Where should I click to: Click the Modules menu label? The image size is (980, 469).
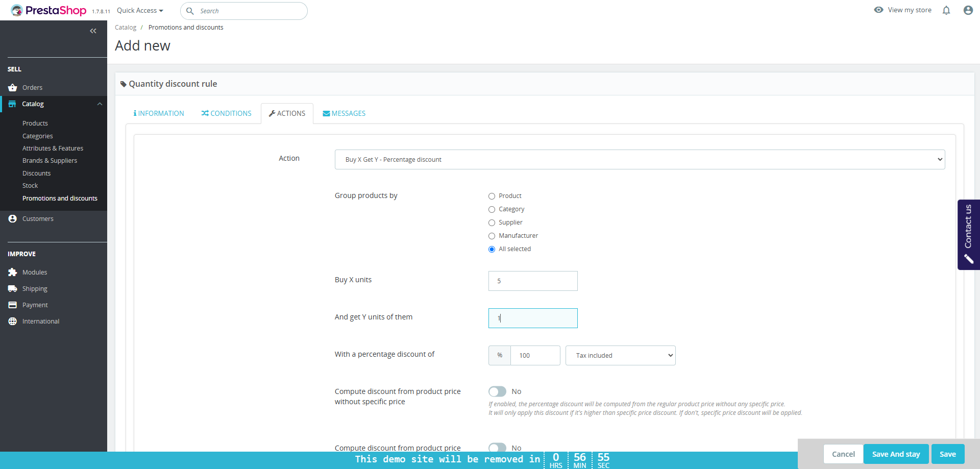coord(35,273)
